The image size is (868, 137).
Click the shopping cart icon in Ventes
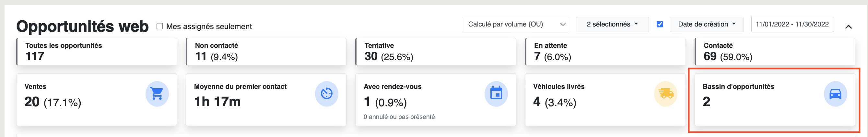click(157, 94)
